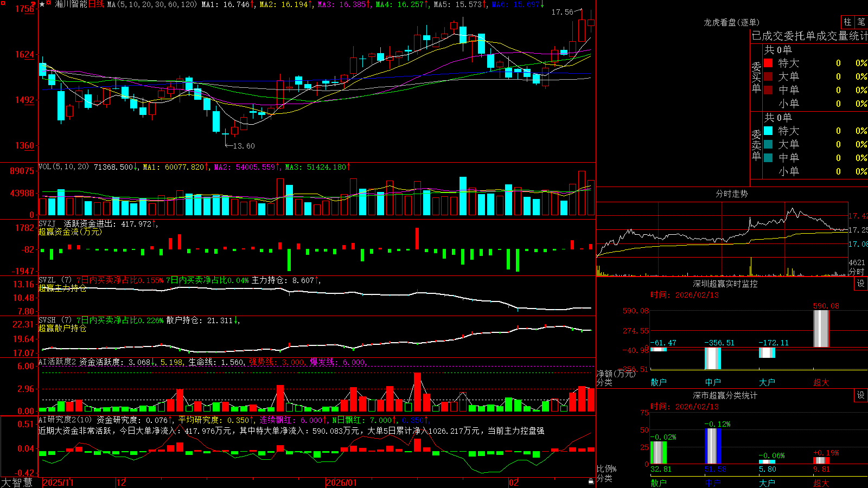Click the 深圳超赢实时监控 panel title
The image size is (868, 488).
pos(725,284)
